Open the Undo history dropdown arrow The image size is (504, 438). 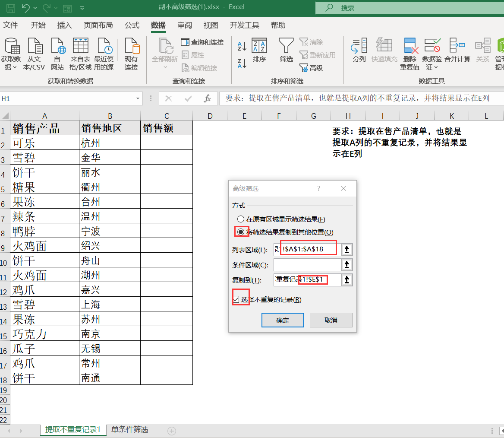click(35, 8)
